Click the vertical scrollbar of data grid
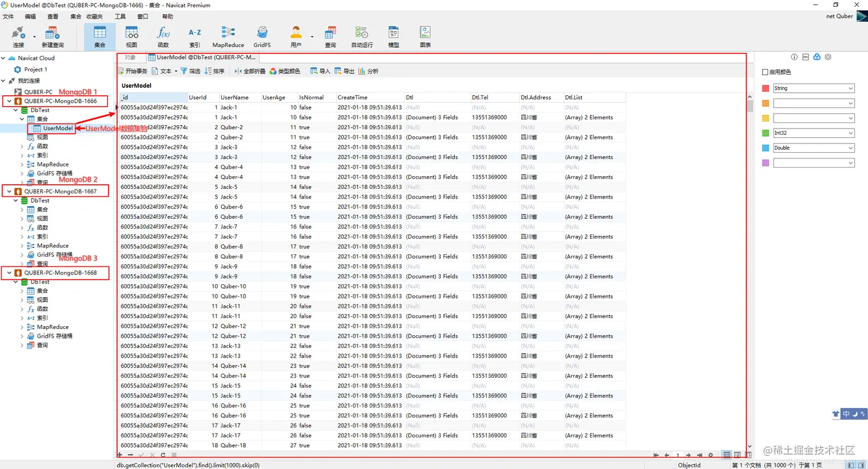This screenshot has height=469, width=868. pos(750,273)
